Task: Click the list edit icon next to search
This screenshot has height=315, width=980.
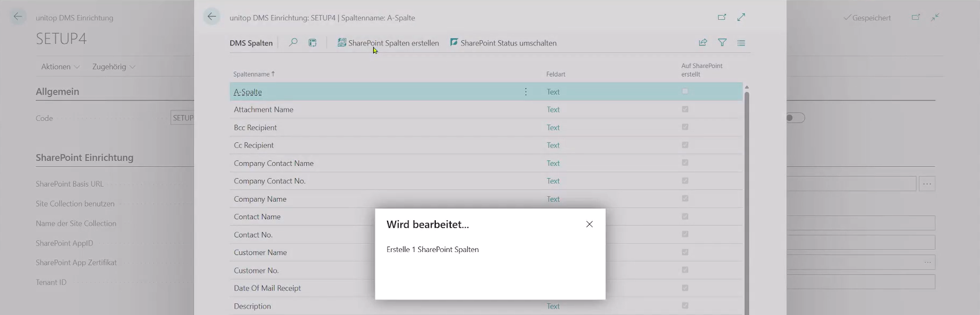Action: point(313,43)
